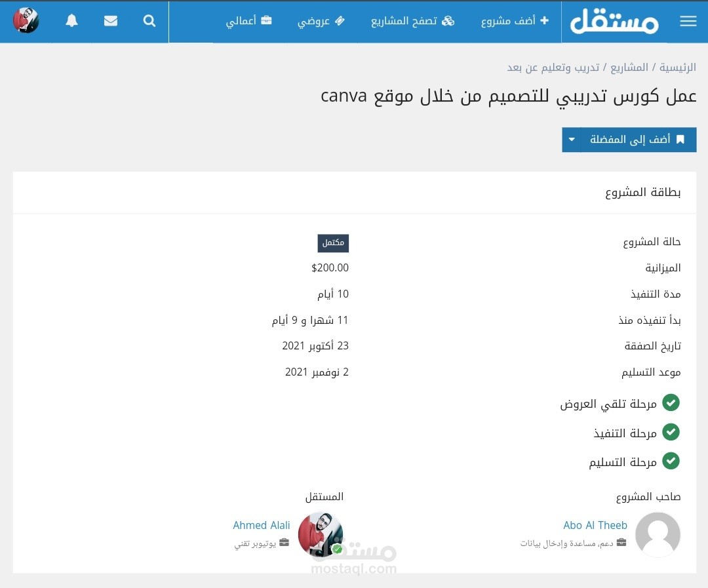
Task: Select تصفح المشاريع in the navigation bar
Action: pos(413,21)
